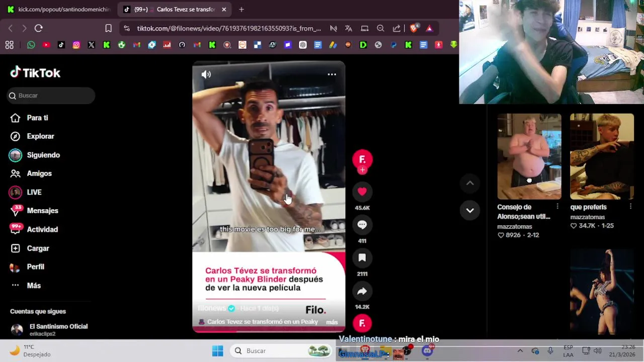Open the zoom magnifier icon in address bar
Viewport: 644px width, 362px height.
[x=381, y=28]
